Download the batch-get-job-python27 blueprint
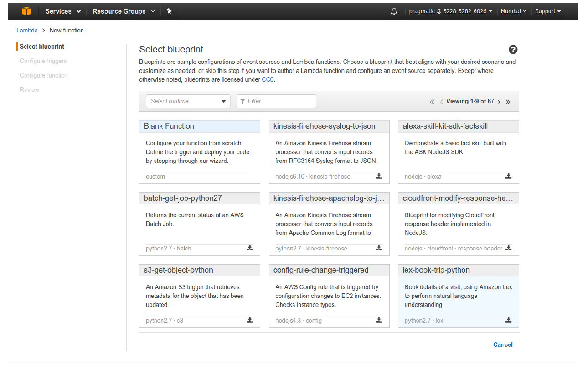 click(250, 248)
